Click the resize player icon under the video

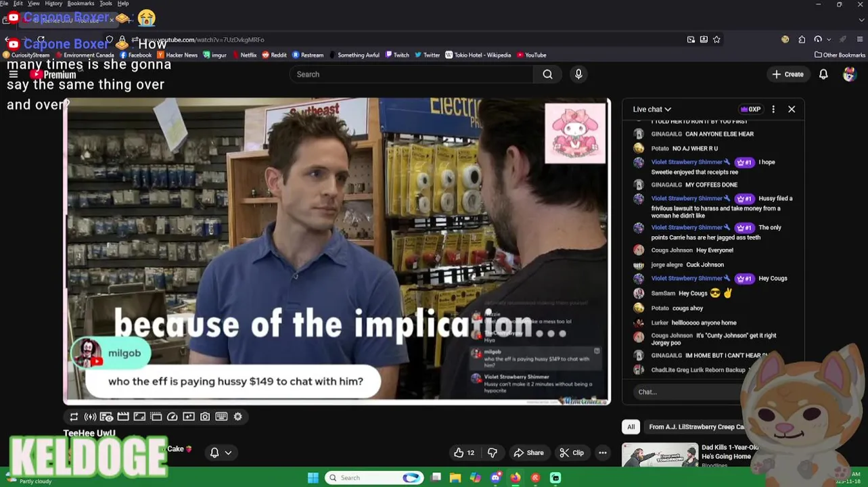click(x=139, y=417)
